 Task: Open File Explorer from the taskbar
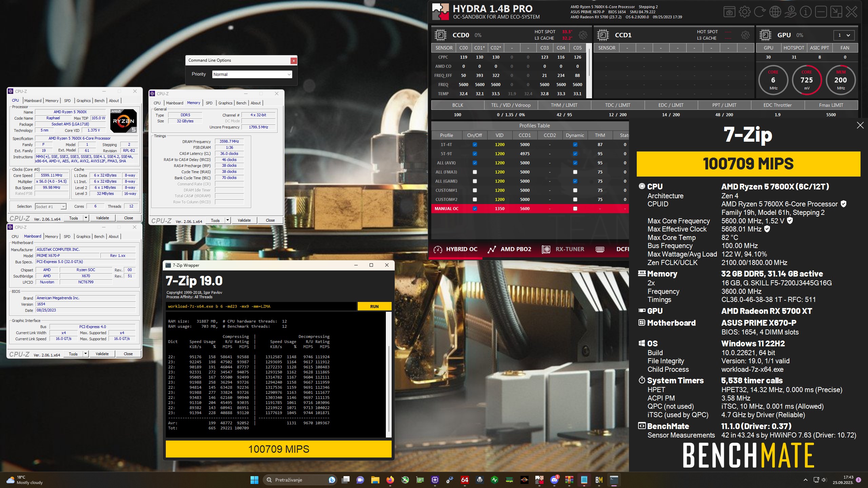(375, 480)
